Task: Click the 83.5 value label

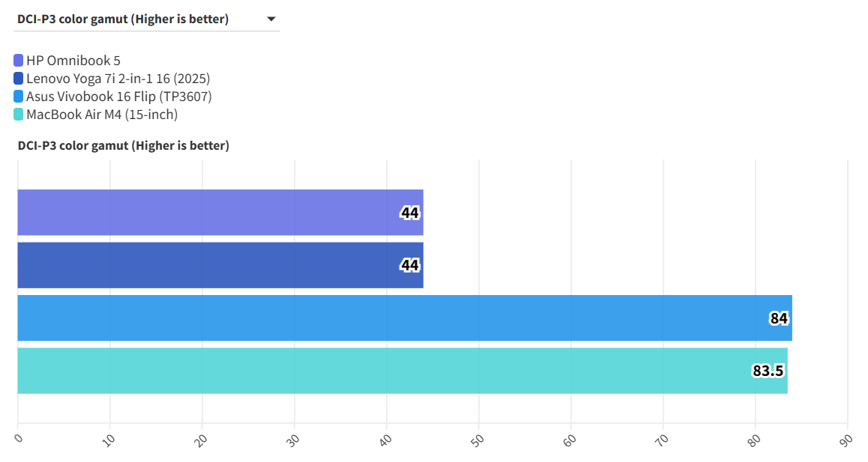Action: 768,371
